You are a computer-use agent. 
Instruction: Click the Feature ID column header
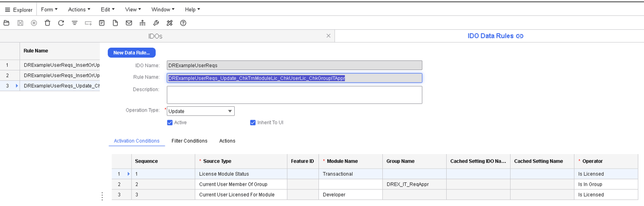pyautogui.click(x=302, y=161)
